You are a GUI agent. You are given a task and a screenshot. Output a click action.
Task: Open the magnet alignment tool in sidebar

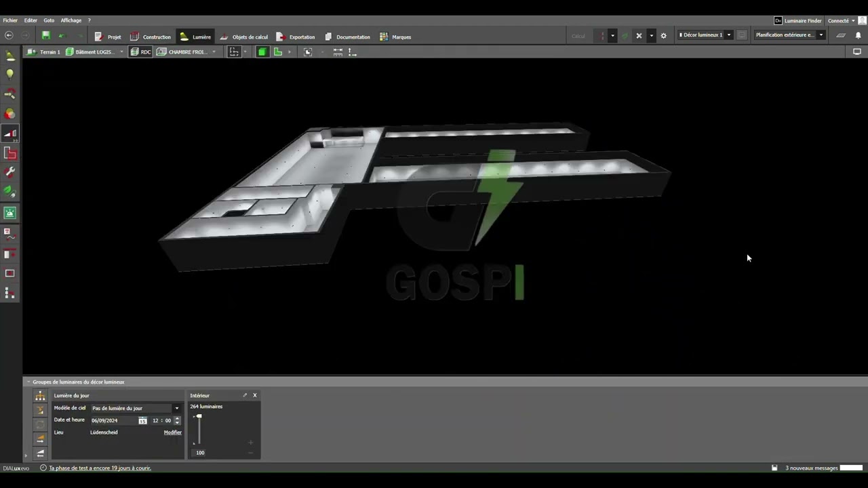pos(10,94)
